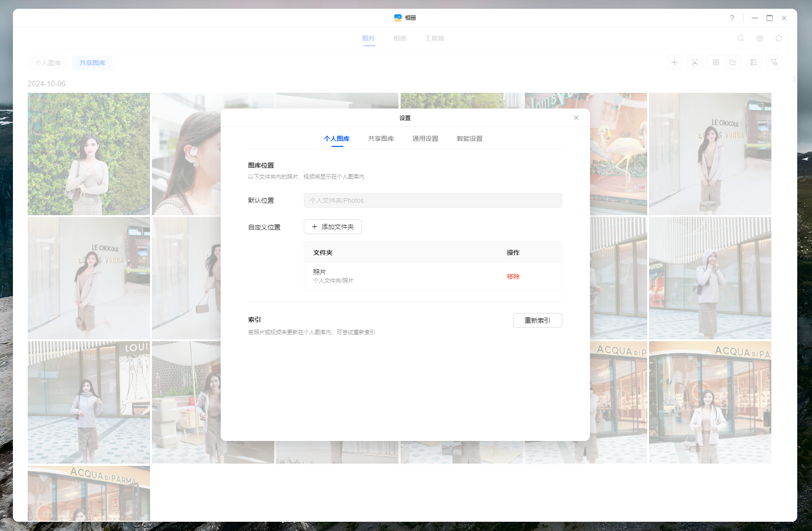Close the 设置 dialog with the X
Image resolution: width=812 pixels, height=531 pixels.
pos(576,118)
